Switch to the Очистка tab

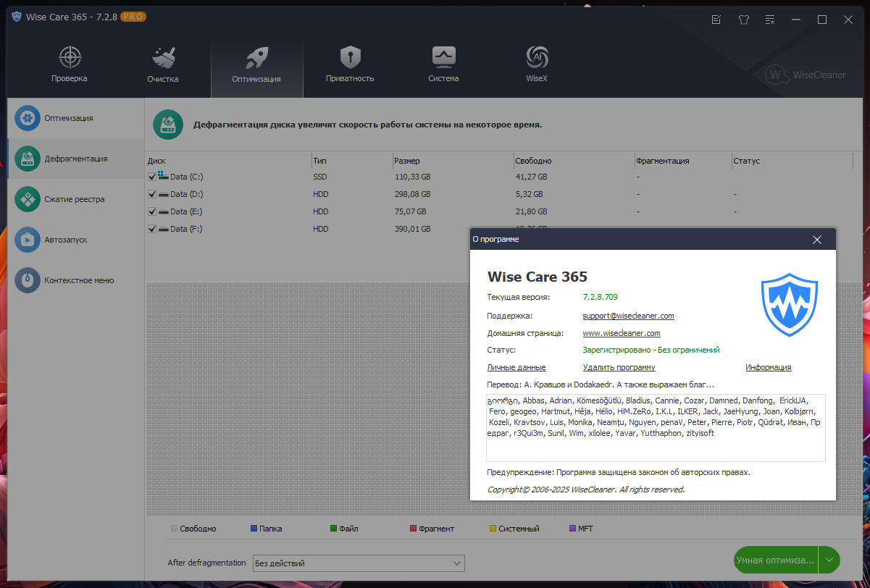point(162,64)
